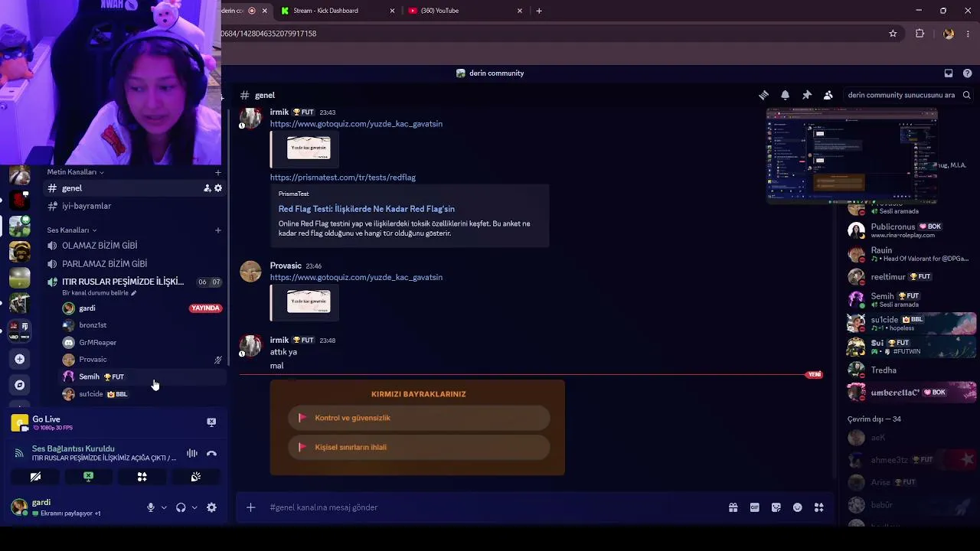
Task: Open the activities button in voice panel
Action: click(142, 477)
